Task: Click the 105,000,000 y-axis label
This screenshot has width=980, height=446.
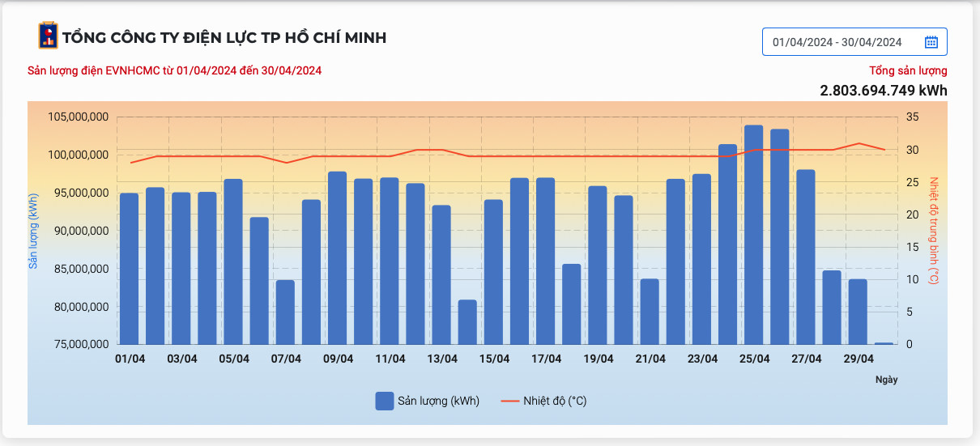Action: (x=79, y=117)
